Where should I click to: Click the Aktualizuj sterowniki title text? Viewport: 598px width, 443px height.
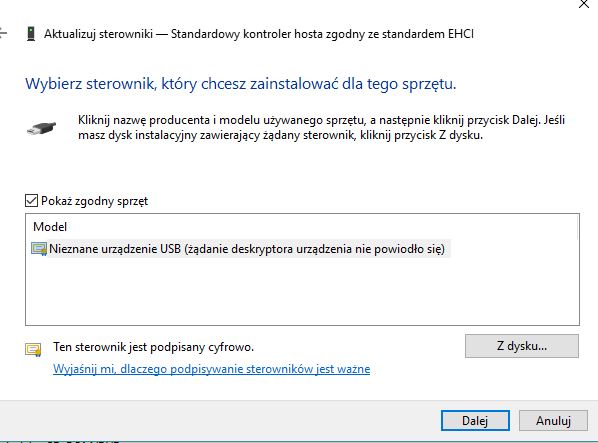(98, 34)
